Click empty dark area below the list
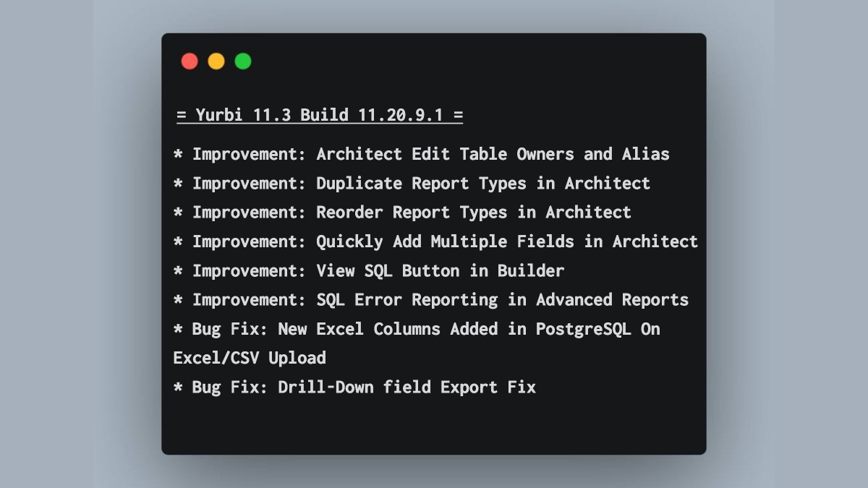 434,427
